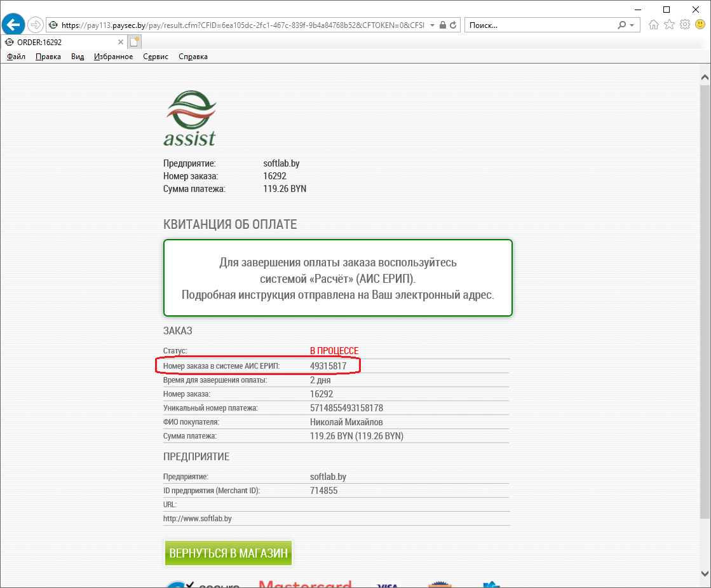711x588 pixels.
Task: Click the http://www.softlab.by URL text
Action: pos(197,519)
